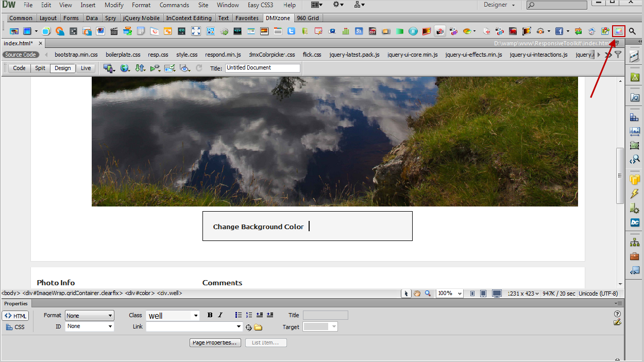Click the Point to File target icon

pos(248,327)
